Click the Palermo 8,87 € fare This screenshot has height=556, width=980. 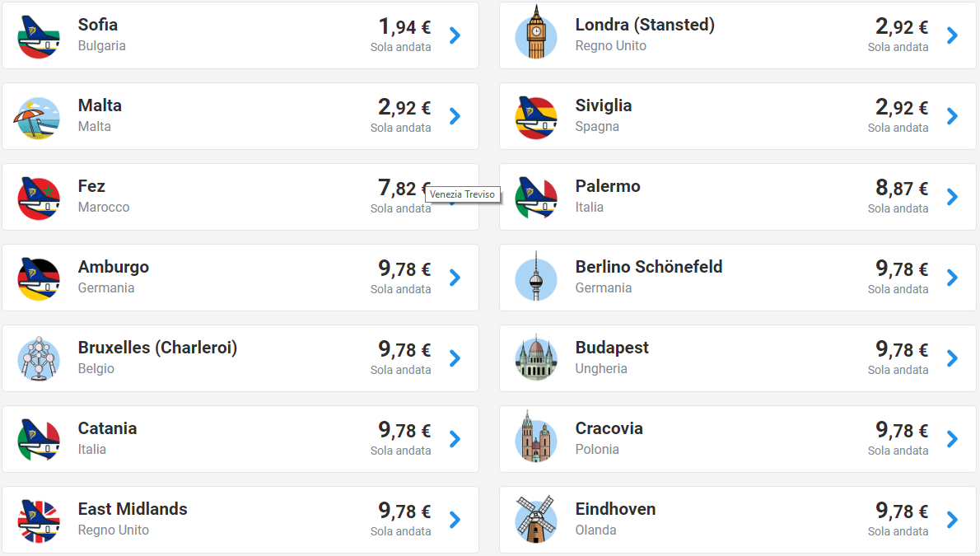[x=901, y=188]
